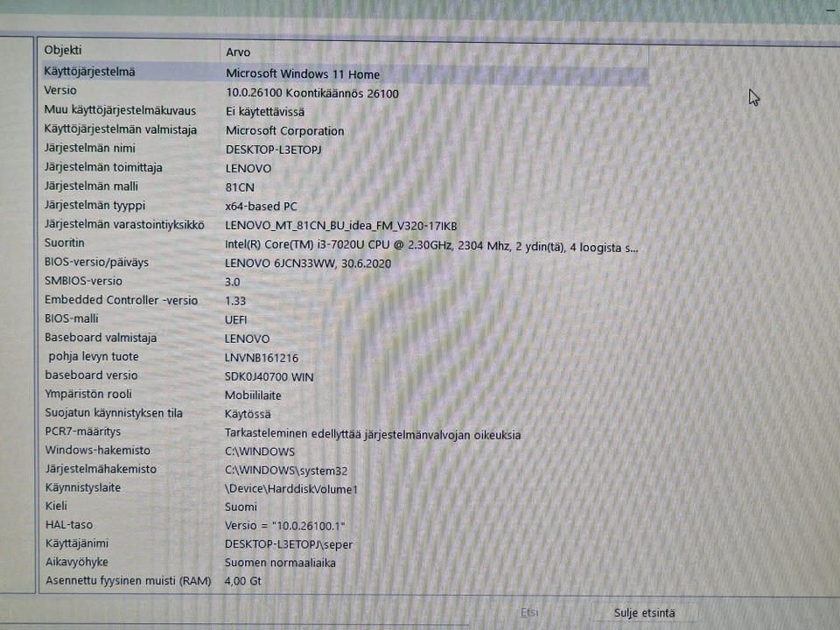
Task: Select the Käynnistyslaite row
Action: [x=83, y=487]
